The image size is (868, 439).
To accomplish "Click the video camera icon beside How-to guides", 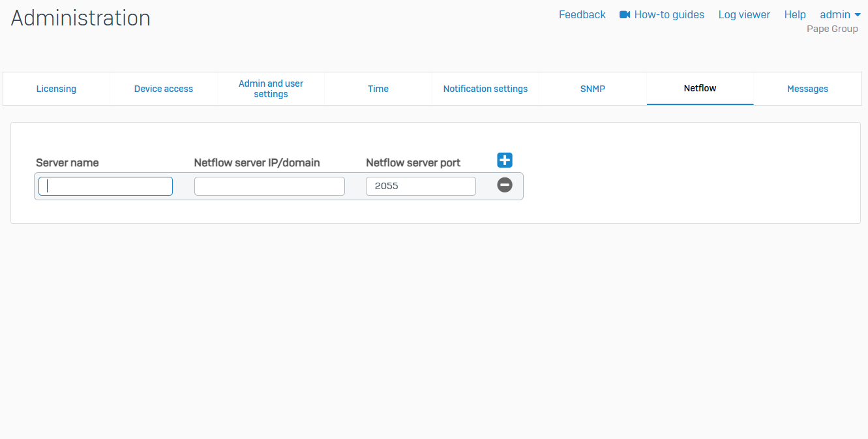I will click(625, 14).
